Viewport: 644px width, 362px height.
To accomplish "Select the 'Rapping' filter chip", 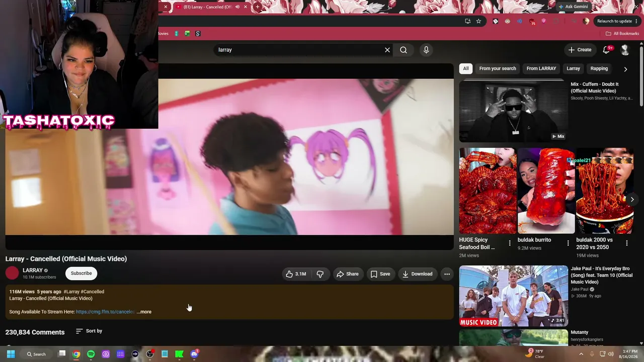I will 599,68.
